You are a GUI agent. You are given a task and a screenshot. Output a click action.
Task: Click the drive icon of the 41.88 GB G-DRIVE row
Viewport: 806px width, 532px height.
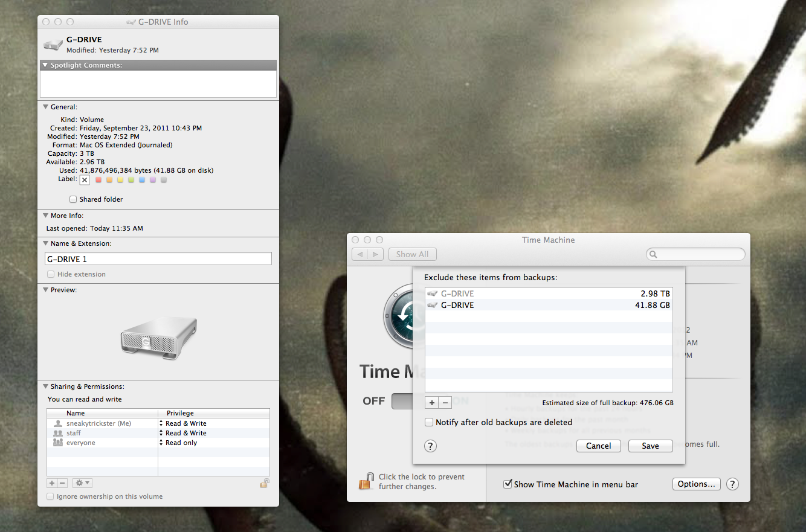[432, 305]
